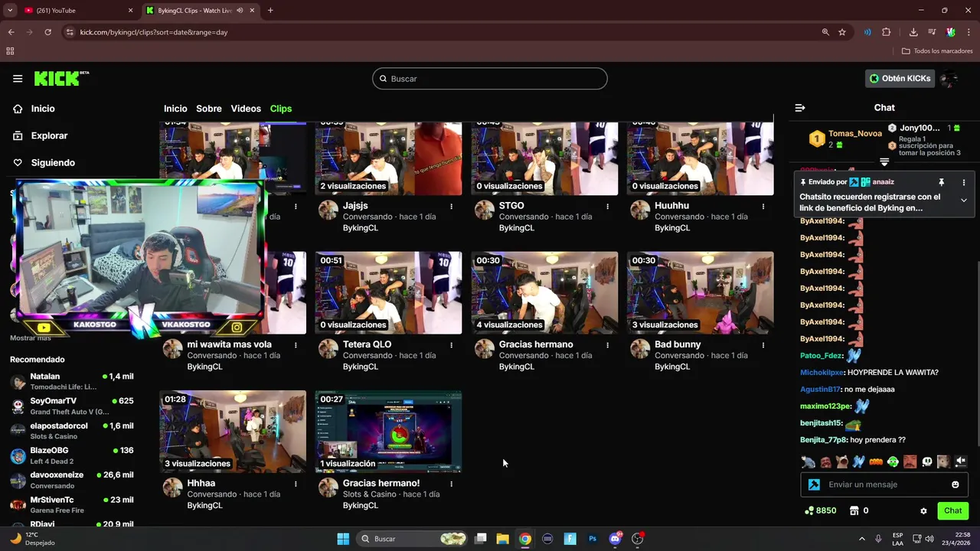Show hidden system tray icons

pyautogui.click(x=861, y=539)
